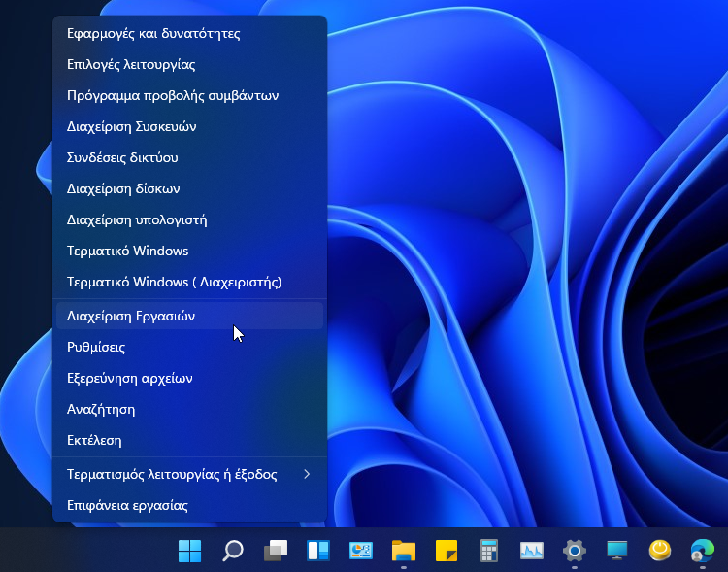Open the Settings gear on the taskbar

(575, 551)
